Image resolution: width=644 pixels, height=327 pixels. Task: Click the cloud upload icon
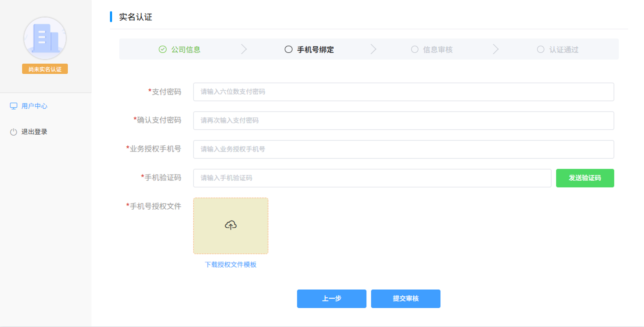[231, 225]
